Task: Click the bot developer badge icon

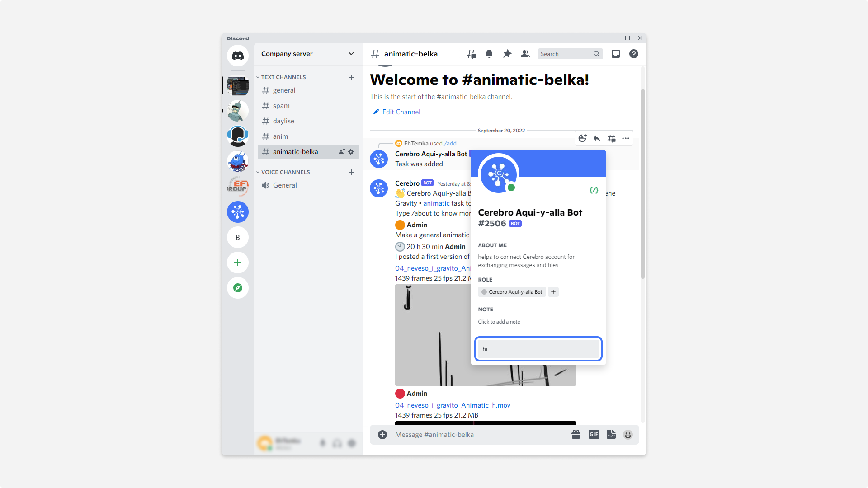Action: tap(594, 190)
